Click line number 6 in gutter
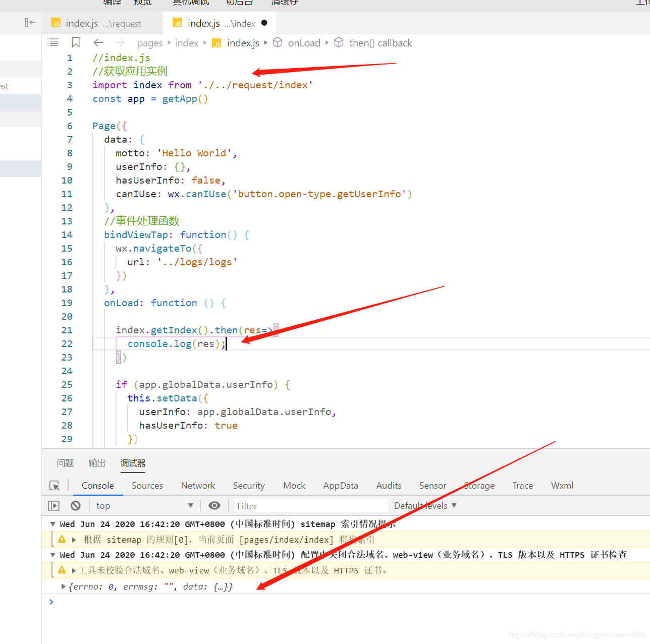This screenshot has width=650, height=644. [70, 126]
